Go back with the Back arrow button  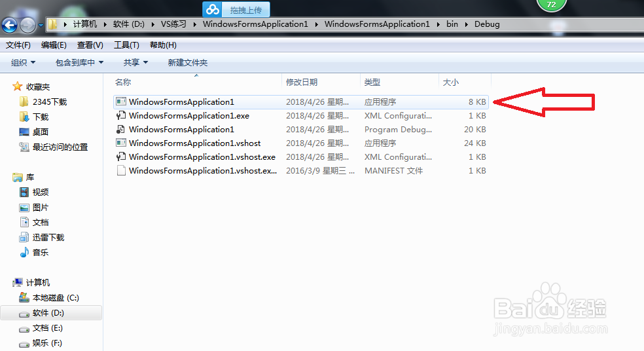click(x=9, y=25)
